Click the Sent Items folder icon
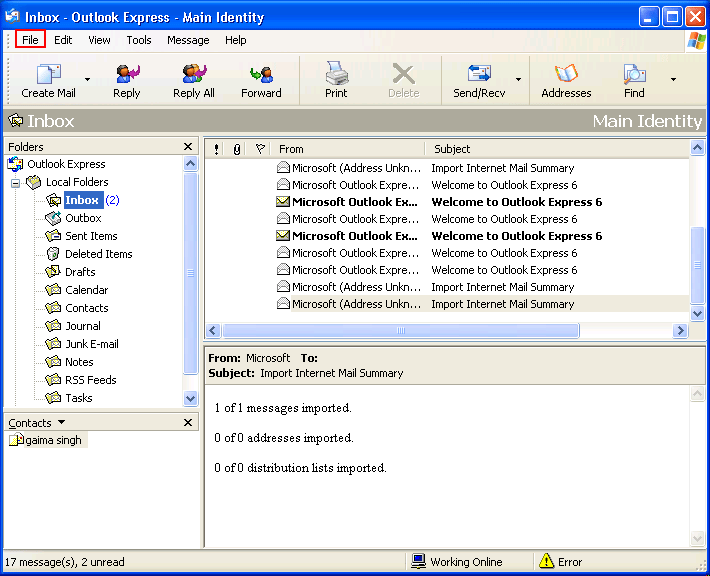Viewport: 710px width, 576px height. point(53,236)
